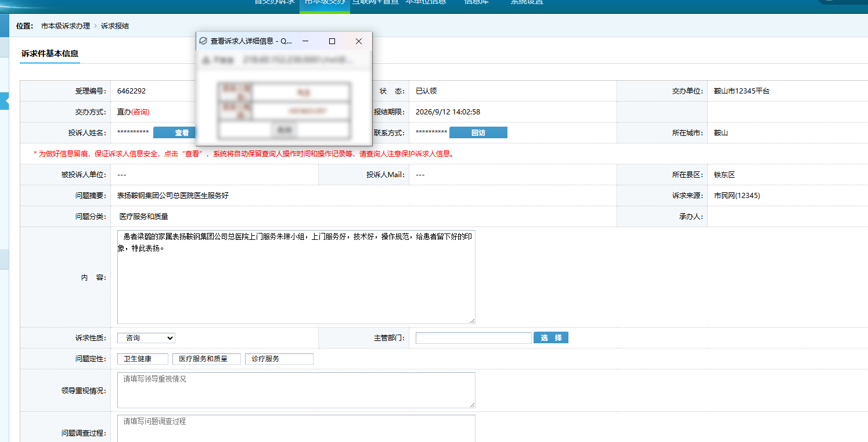Click the not-secure warning icon in the popup address bar
Viewport: 868px width, 442px height.
click(x=206, y=60)
